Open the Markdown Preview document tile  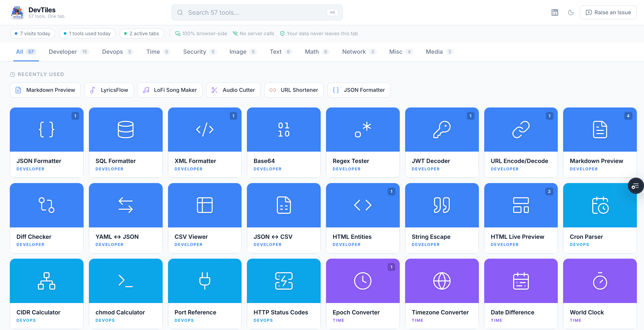[x=600, y=142]
